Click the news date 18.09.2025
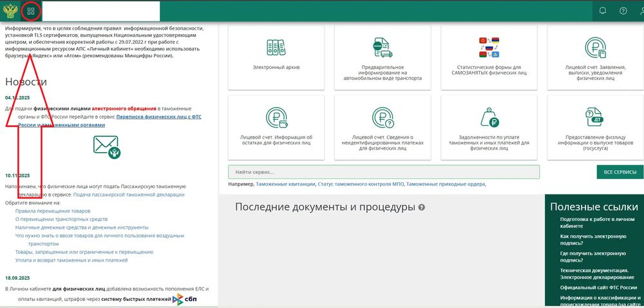This screenshot has height=308, width=644. click(17, 278)
